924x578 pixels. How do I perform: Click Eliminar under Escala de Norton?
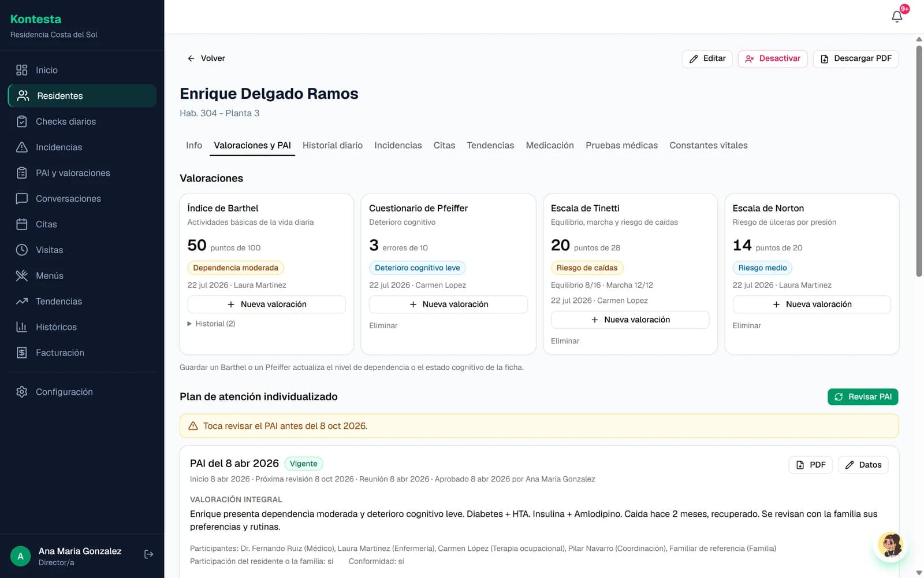pos(747,325)
